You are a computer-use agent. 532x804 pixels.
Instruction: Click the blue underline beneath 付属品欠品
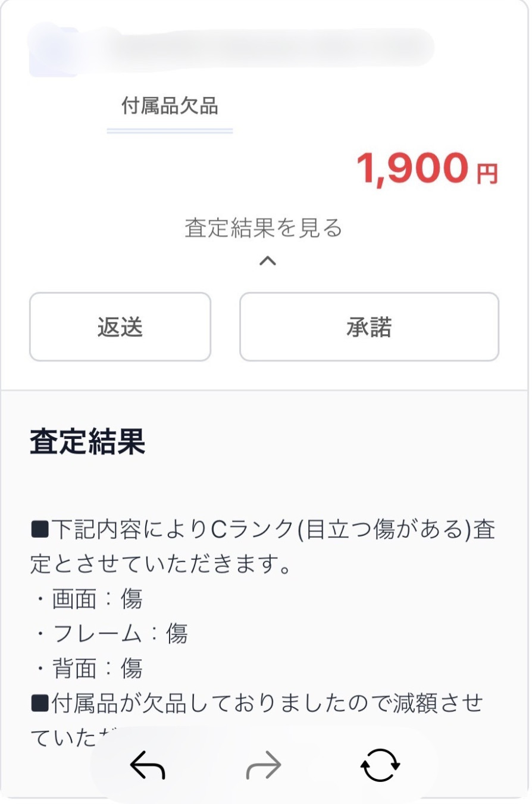(x=170, y=130)
